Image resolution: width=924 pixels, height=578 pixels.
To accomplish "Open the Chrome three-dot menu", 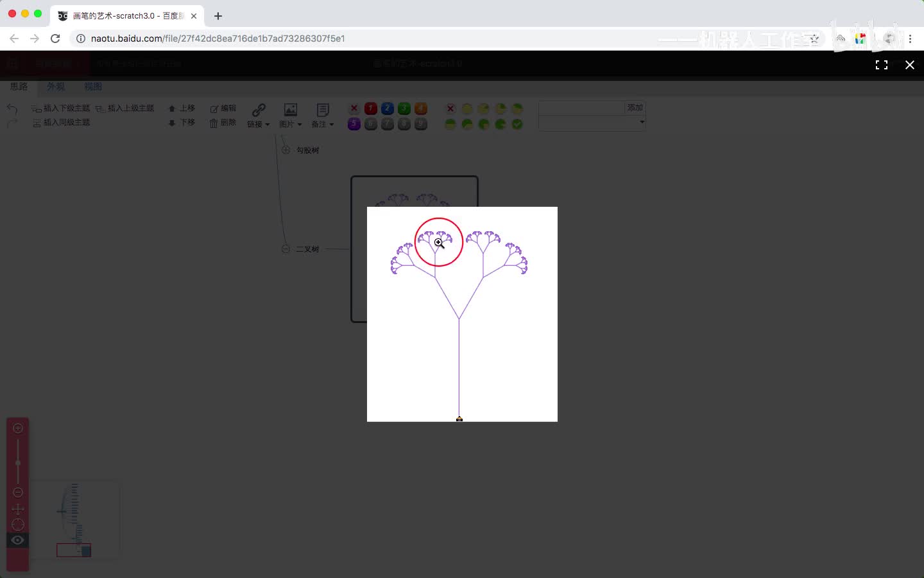I will (910, 39).
